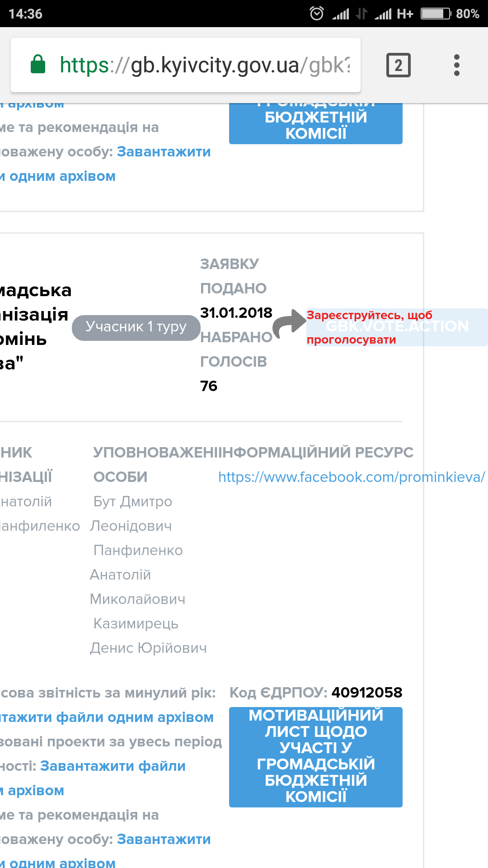Open Chrome three-dot overflow menu

click(x=457, y=65)
